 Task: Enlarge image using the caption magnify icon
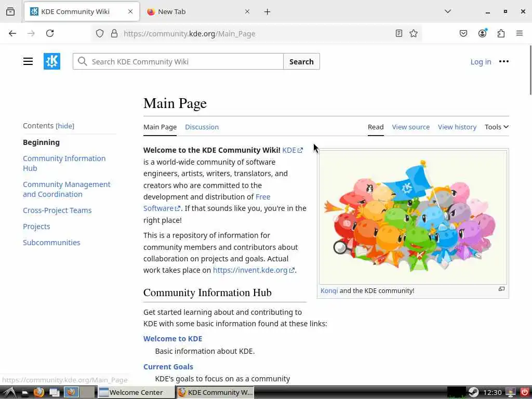click(501, 289)
